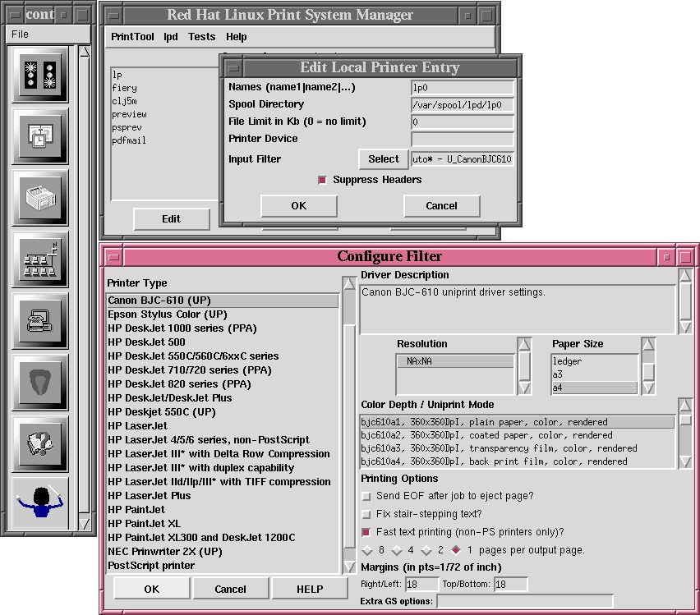
Task: Open the network configuration icon
Action: click(x=40, y=259)
